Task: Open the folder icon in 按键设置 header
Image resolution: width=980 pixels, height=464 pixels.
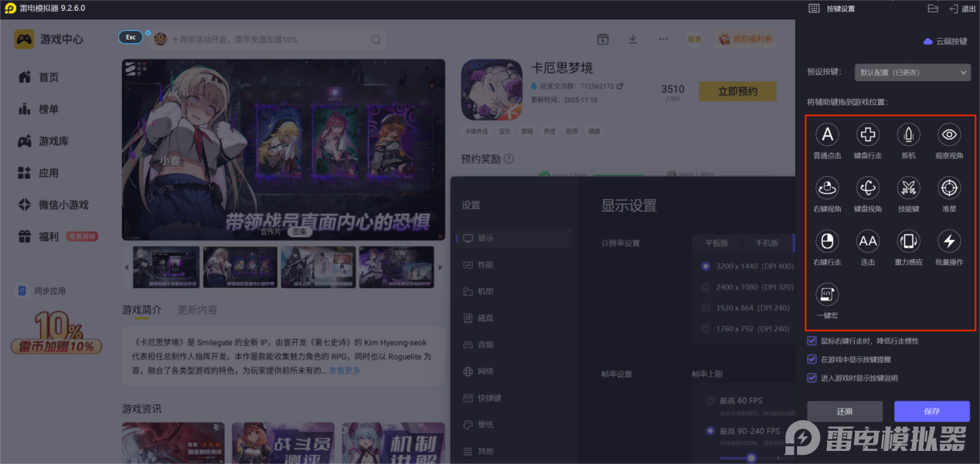Action: [x=933, y=8]
